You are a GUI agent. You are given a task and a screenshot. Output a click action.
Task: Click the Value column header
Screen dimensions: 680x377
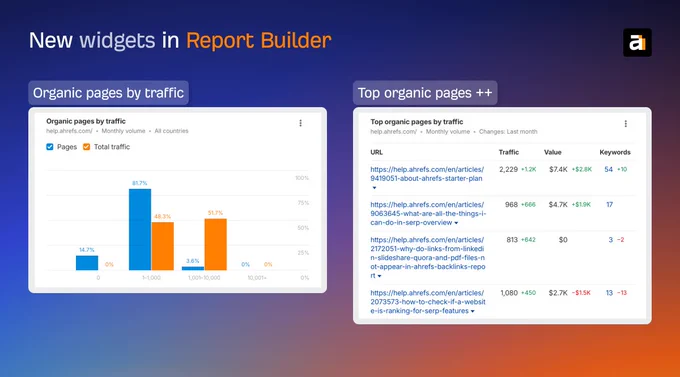(552, 152)
